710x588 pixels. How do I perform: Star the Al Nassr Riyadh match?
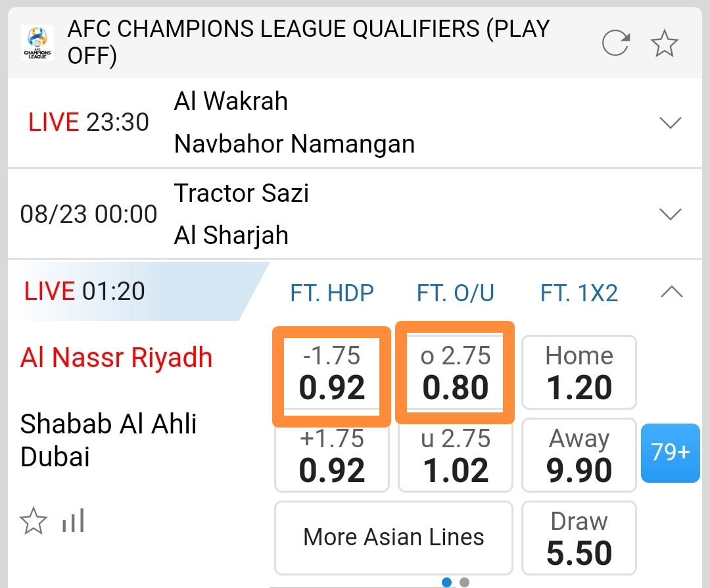click(33, 522)
